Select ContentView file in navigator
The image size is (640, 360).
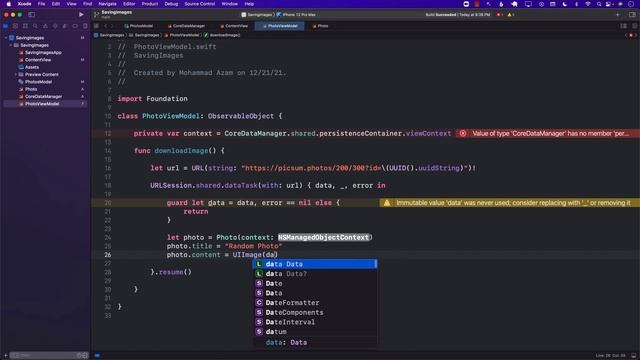click(38, 60)
